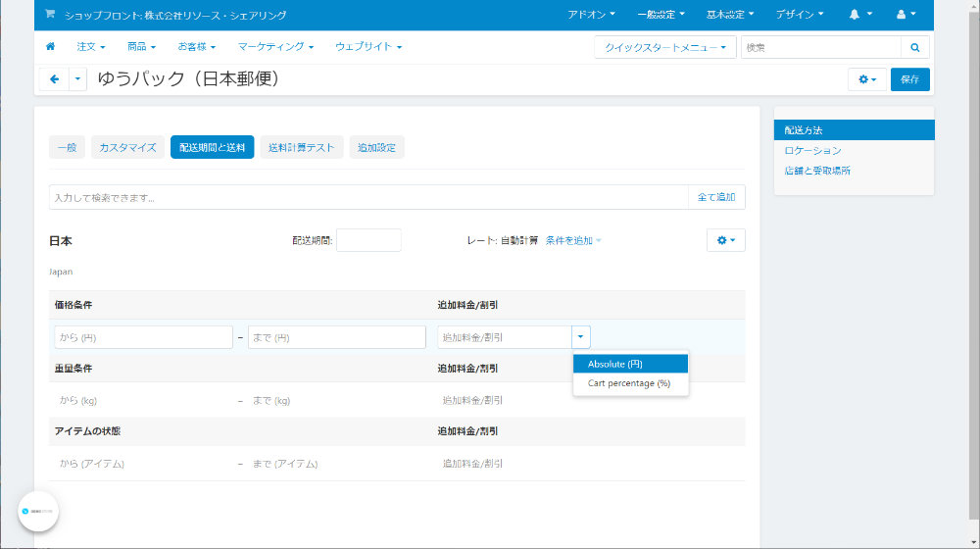
Task: Select 配送方法 in the sidebar
Action: point(854,130)
